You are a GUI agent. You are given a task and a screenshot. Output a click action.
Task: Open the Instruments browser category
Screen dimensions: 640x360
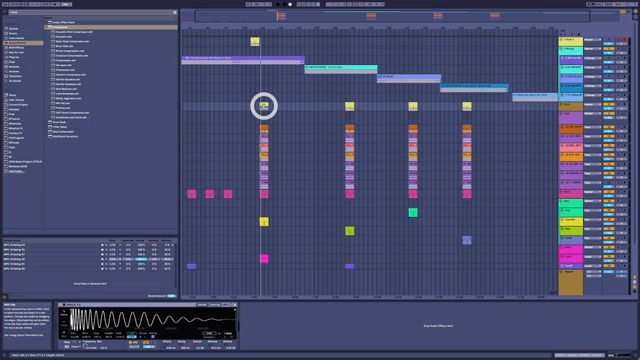click(x=16, y=38)
